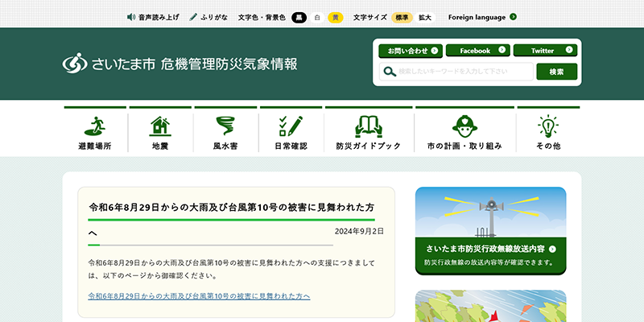The height and width of the screenshot is (322, 644).
Task: Click the pencil icon beside ふりがな
Action: coord(193,17)
